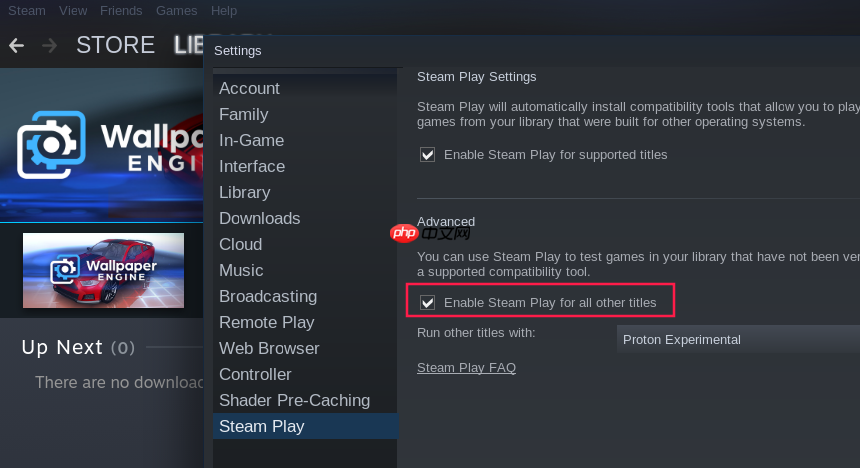Click the Wallpaper Engine gear logo banner
The image size is (860, 468).
100,145
